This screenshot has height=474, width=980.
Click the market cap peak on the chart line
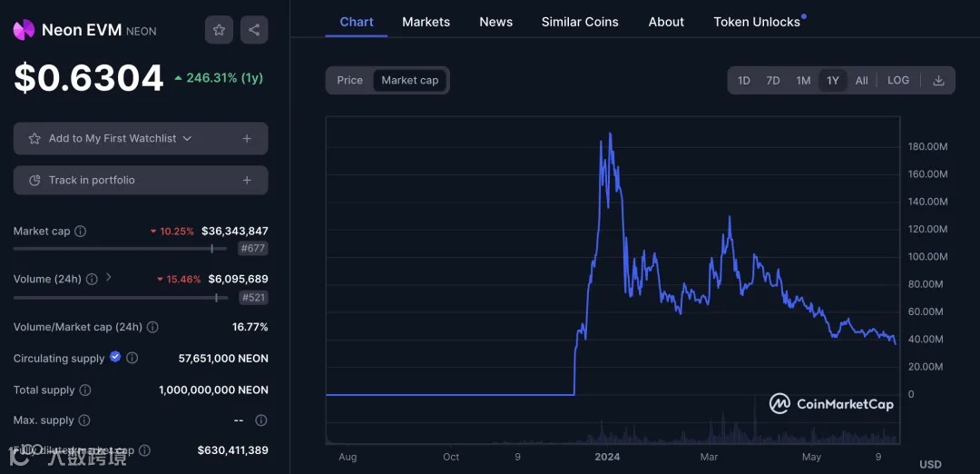610,133
